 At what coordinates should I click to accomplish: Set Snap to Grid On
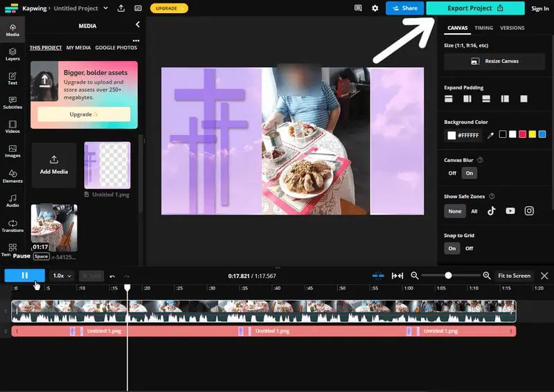pyautogui.click(x=452, y=249)
